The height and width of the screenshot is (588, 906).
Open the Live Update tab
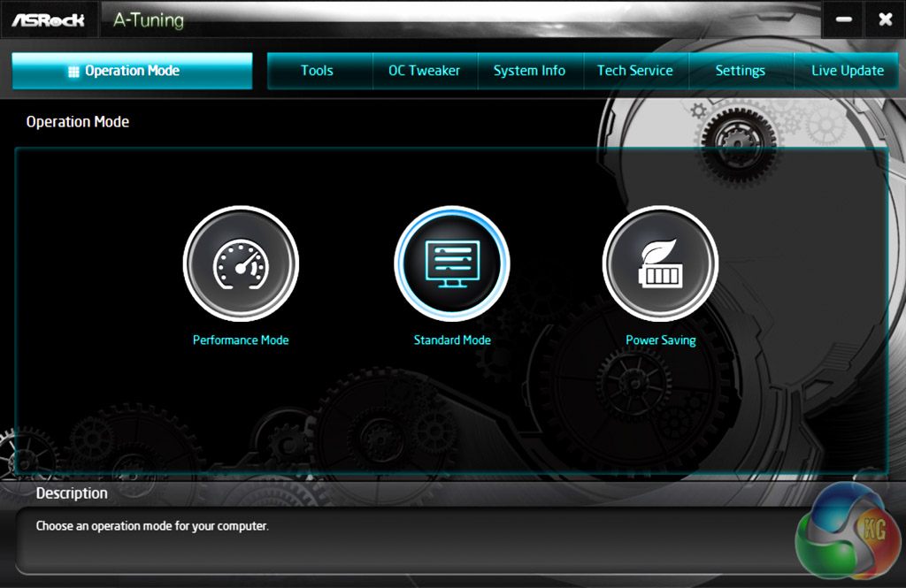(847, 71)
